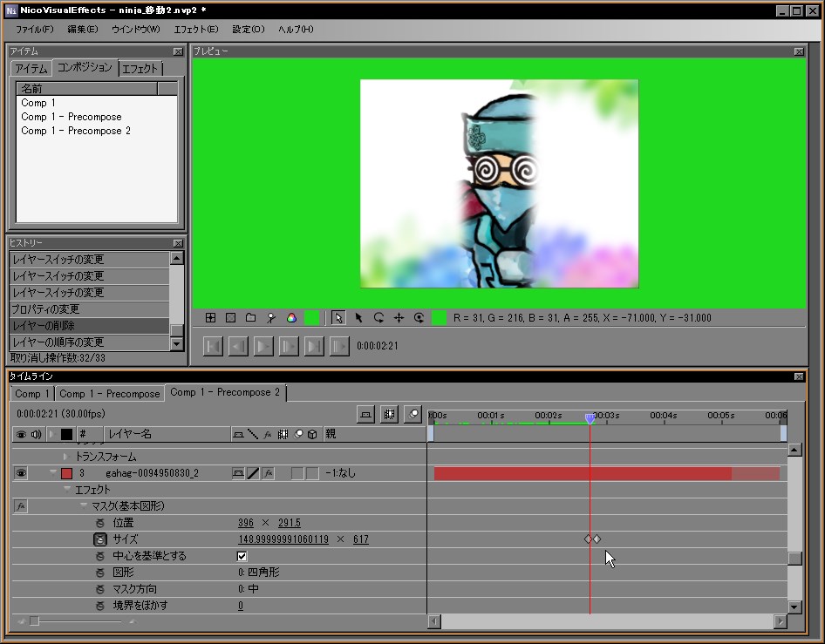Switch to the エフェクト tab in item panel
825x644 pixels.
click(x=140, y=68)
